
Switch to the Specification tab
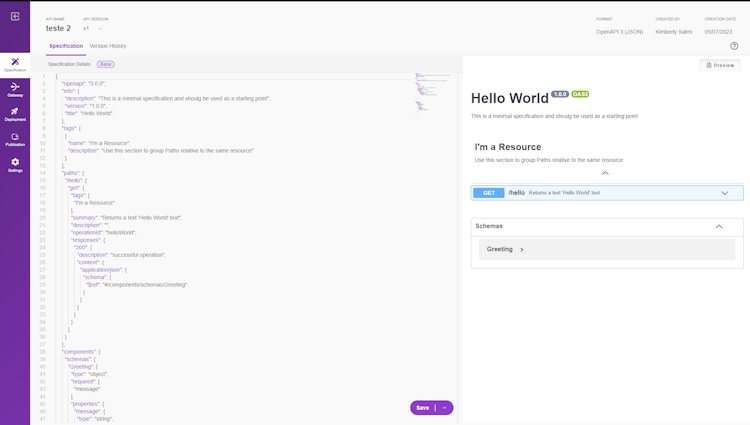pos(66,46)
